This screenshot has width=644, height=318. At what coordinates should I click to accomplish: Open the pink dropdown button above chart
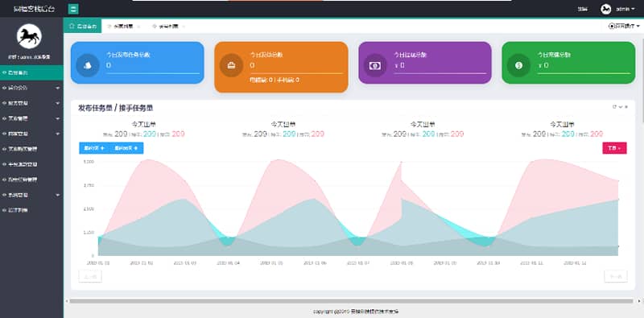pyautogui.click(x=614, y=148)
